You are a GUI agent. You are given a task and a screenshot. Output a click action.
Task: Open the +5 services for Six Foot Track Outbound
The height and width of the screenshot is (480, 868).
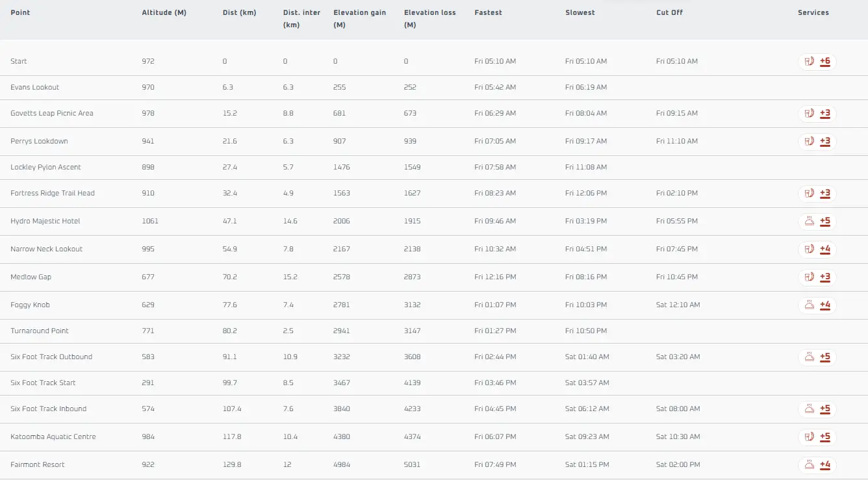pyautogui.click(x=825, y=357)
